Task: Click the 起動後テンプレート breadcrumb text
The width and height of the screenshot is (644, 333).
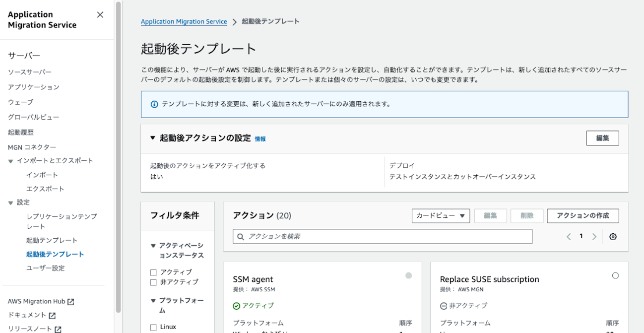Action: pyautogui.click(x=270, y=22)
